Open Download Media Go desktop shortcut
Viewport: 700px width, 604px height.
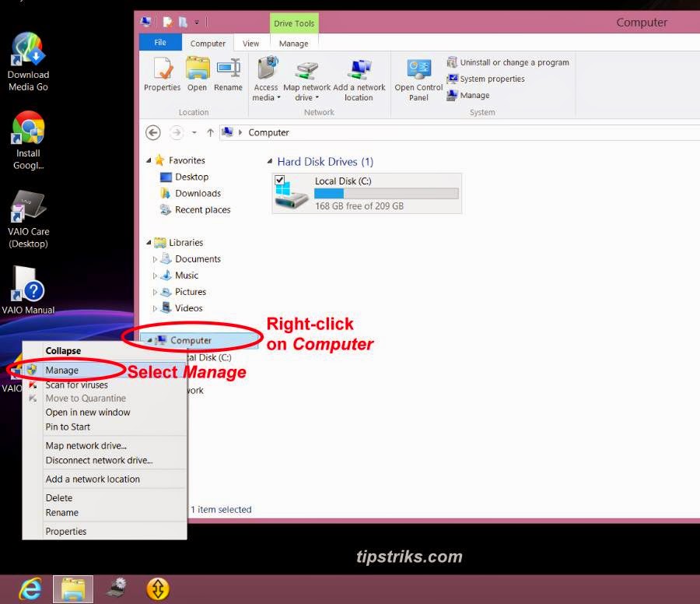click(28, 62)
